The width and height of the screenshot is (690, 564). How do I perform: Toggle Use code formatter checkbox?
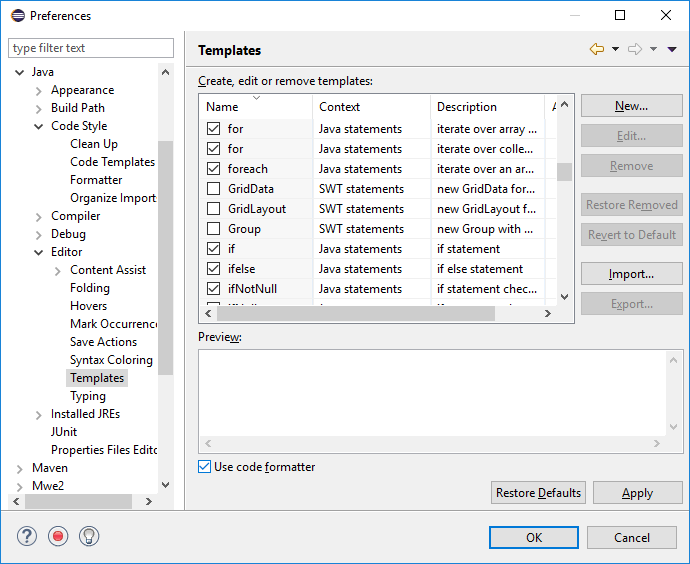coord(204,467)
